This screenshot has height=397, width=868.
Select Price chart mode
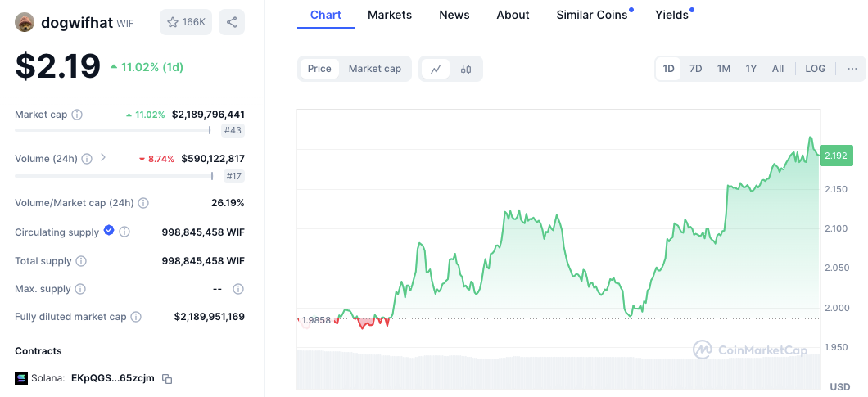pyautogui.click(x=319, y=69)
